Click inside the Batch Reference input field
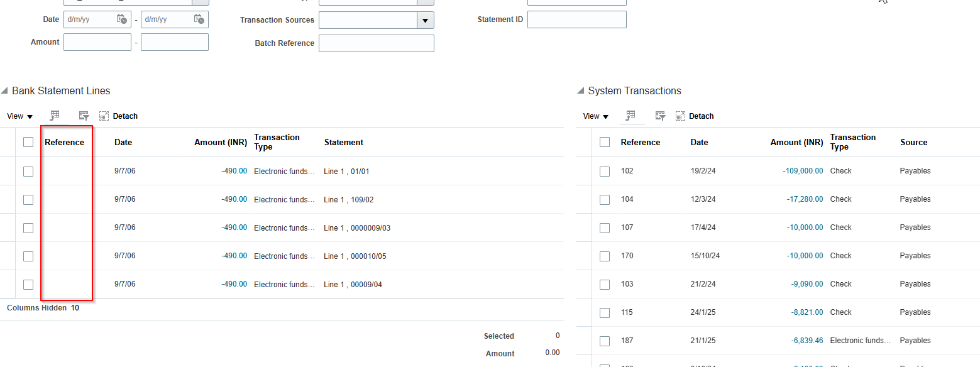 (376, 43)
